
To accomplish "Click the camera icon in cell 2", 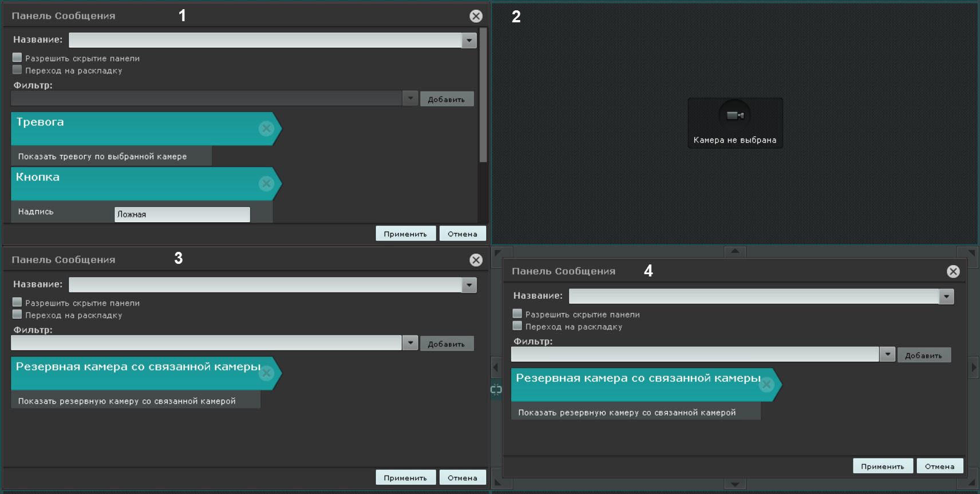I will point(735,116).
